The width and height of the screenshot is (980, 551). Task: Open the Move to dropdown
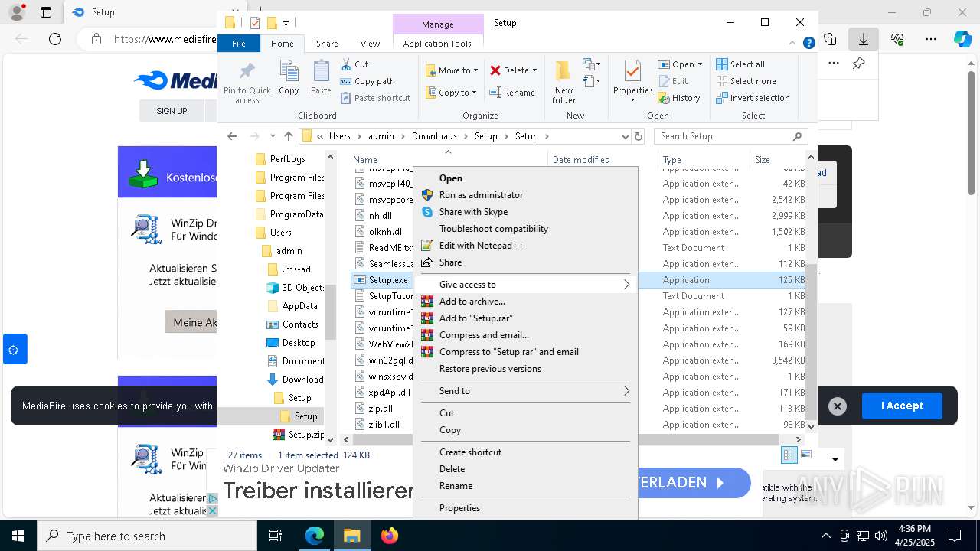tap(452, 70)
